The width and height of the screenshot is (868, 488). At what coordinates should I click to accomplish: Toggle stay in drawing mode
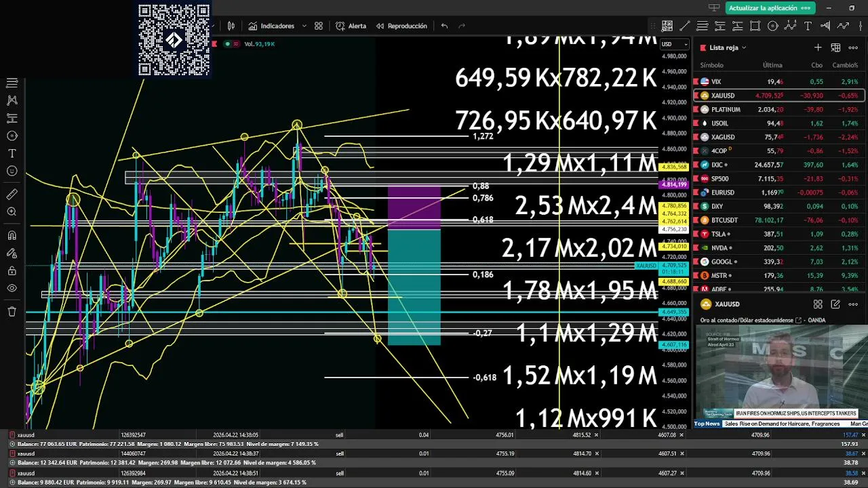tap(12, 253)
